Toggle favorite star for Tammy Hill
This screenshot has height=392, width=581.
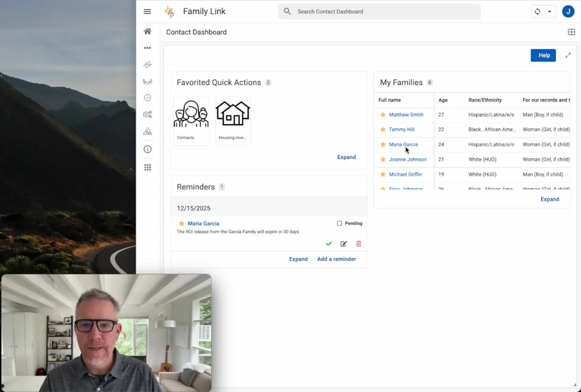(x=383, y=130)
